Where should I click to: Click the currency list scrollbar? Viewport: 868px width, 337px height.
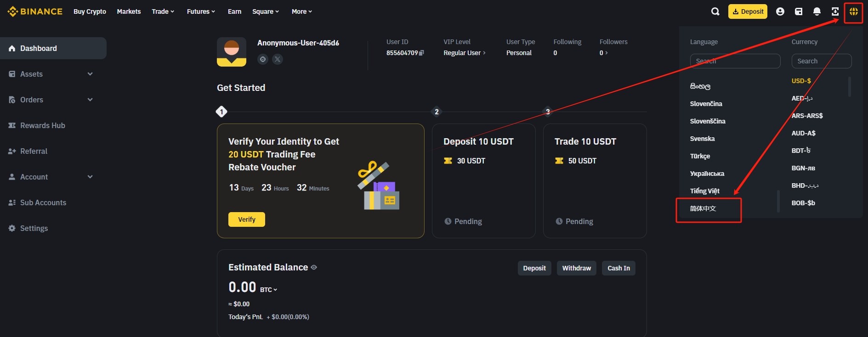click(849, 87)
